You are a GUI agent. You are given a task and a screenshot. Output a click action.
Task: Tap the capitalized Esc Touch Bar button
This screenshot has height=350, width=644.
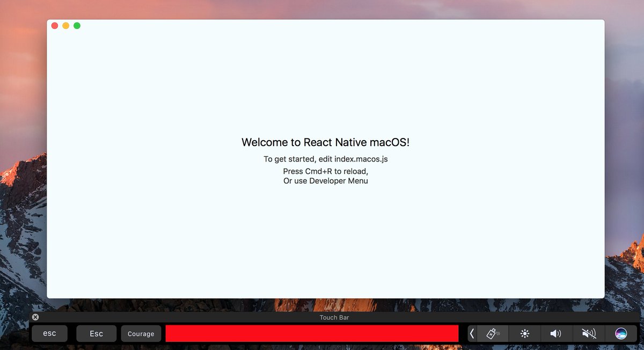pyautogui.click(x=96, y=333)
